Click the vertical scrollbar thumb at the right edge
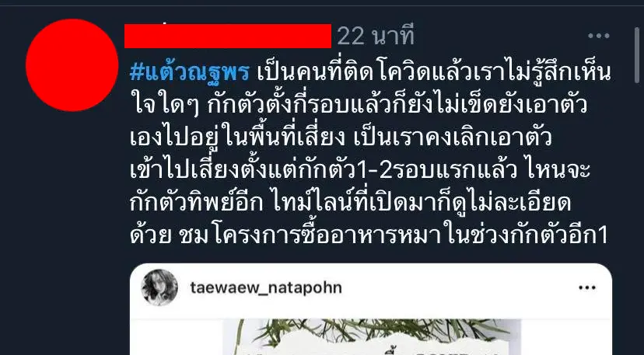Image resolution: width=644 pixels, height=355 pixels. click(637, 56)
